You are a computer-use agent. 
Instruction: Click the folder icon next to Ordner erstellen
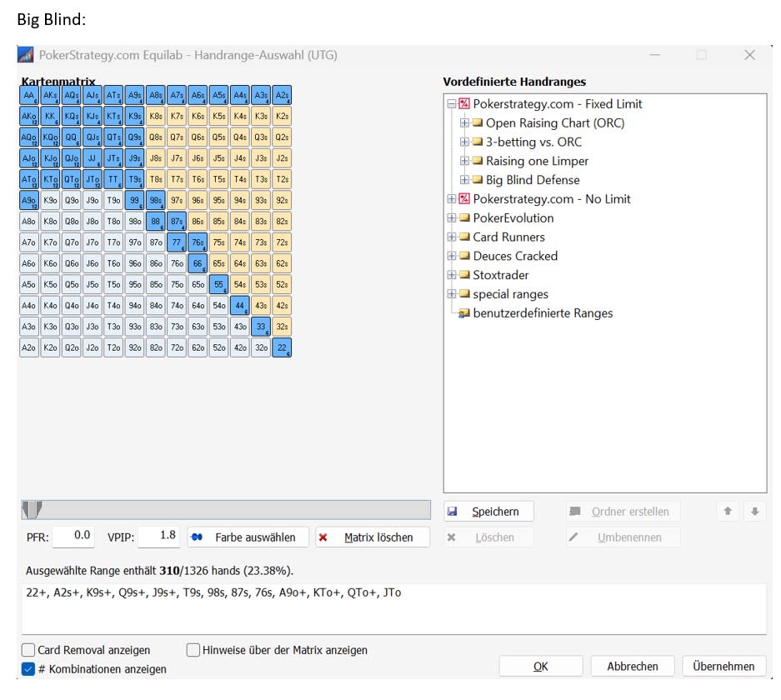tap(575, 511)
